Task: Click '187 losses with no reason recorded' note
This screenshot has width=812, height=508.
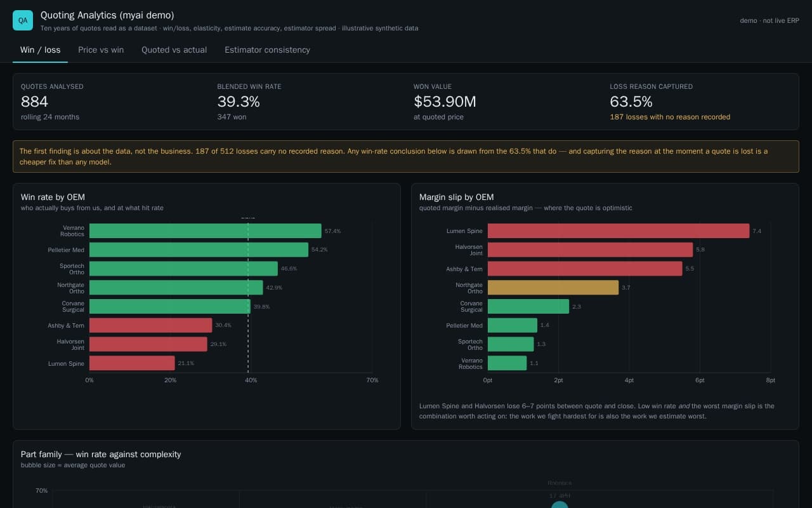Action: click(x=670, y=117)
